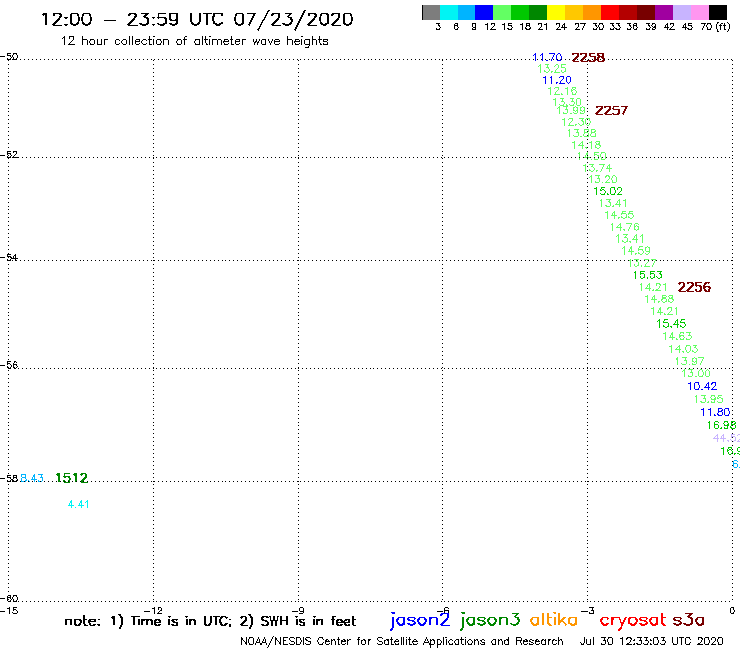Click the '14.63' wave height reading
Screen dimensions: 740x650
[677, 336]
